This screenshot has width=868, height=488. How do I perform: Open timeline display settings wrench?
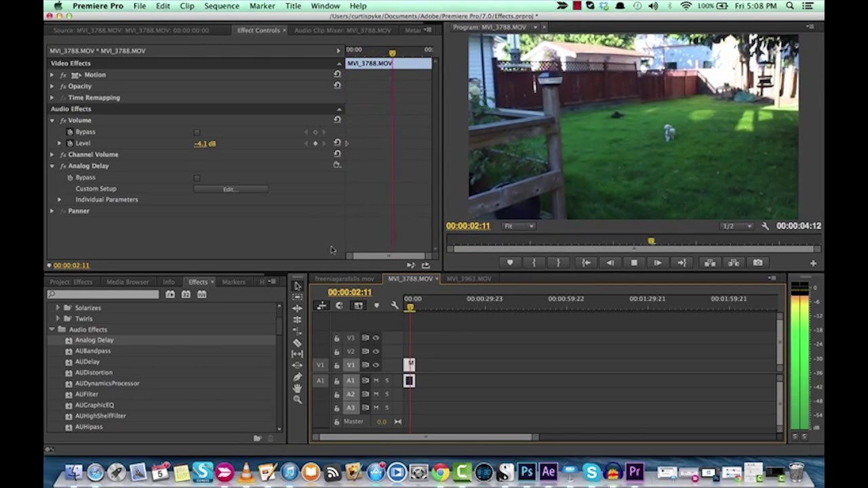[395, 306]
